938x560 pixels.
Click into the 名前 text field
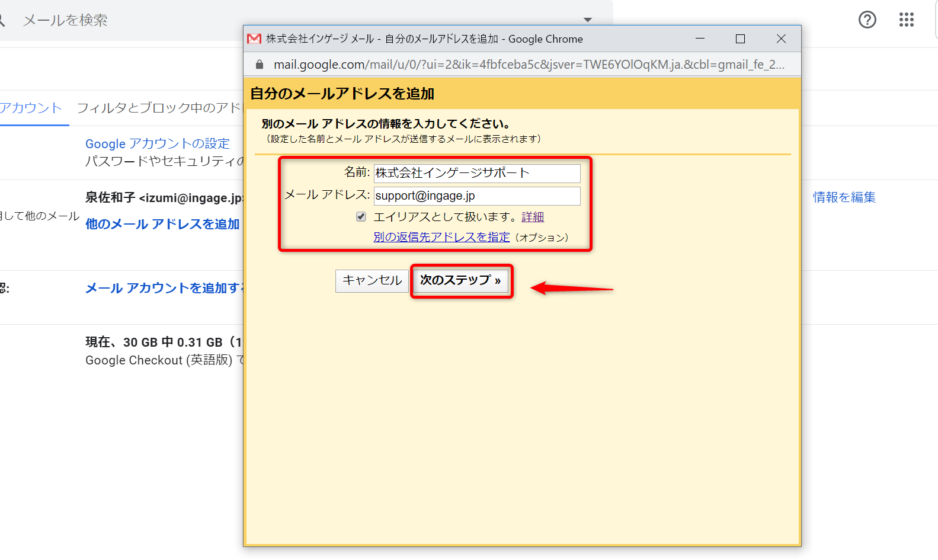tap(476, 173)
